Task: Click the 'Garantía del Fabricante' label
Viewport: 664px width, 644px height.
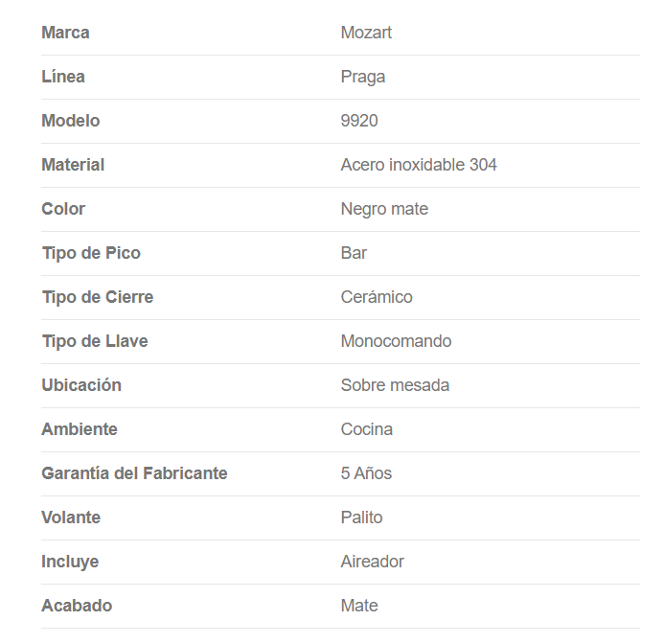Action: point(134,473)
